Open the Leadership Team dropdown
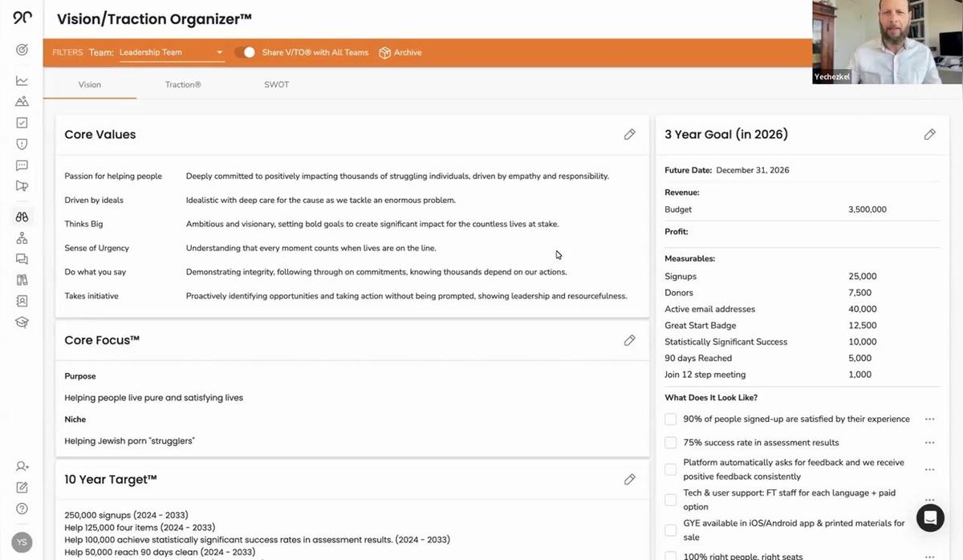This screenshot has width=963, height=560. 171,52
